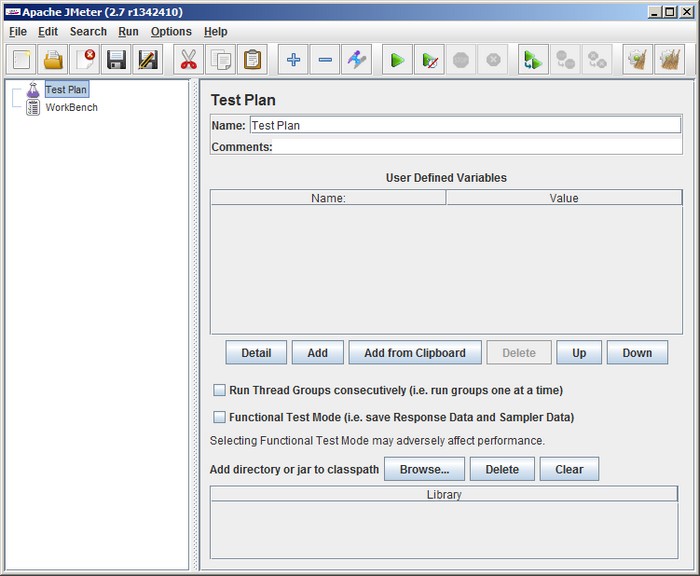Expand all nodes with the plus icon
This screenshot has width=700, height=576.
(x=293, y=59)
